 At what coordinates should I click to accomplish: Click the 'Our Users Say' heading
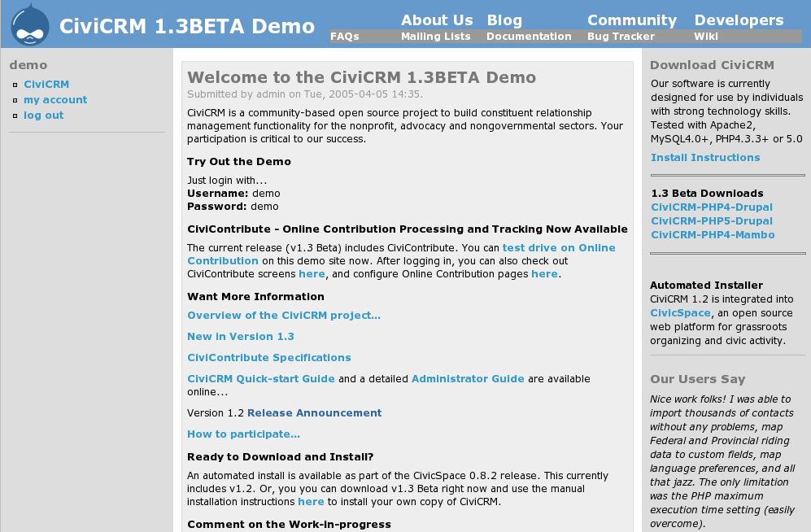[x=698, y=380]
